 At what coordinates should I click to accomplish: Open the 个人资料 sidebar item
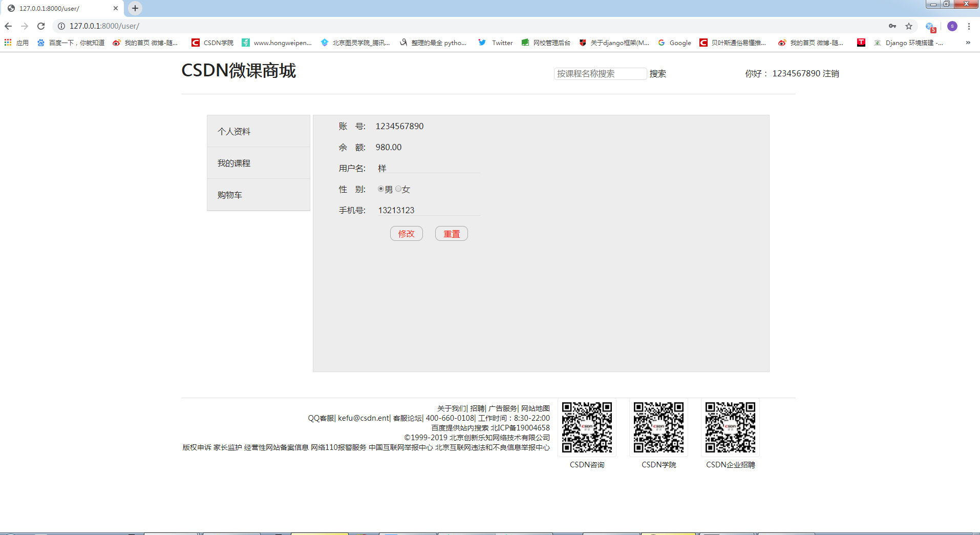coord(259,131)
